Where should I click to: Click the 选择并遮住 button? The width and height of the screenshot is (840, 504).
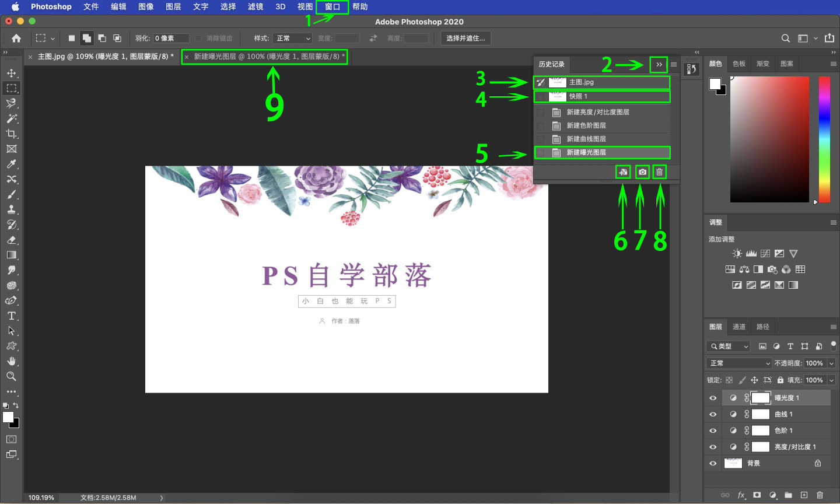click(467, 38)
